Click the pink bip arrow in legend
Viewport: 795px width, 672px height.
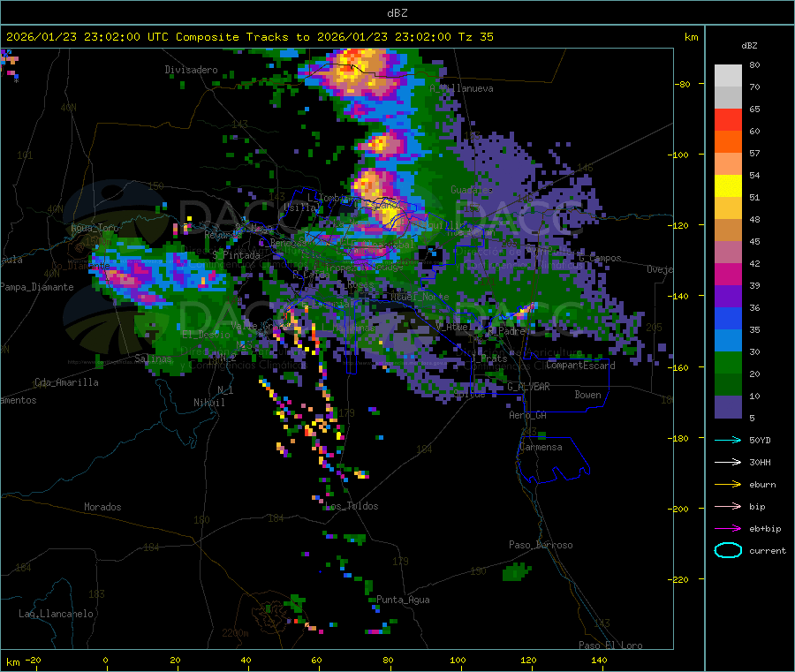tap(728, 506)
